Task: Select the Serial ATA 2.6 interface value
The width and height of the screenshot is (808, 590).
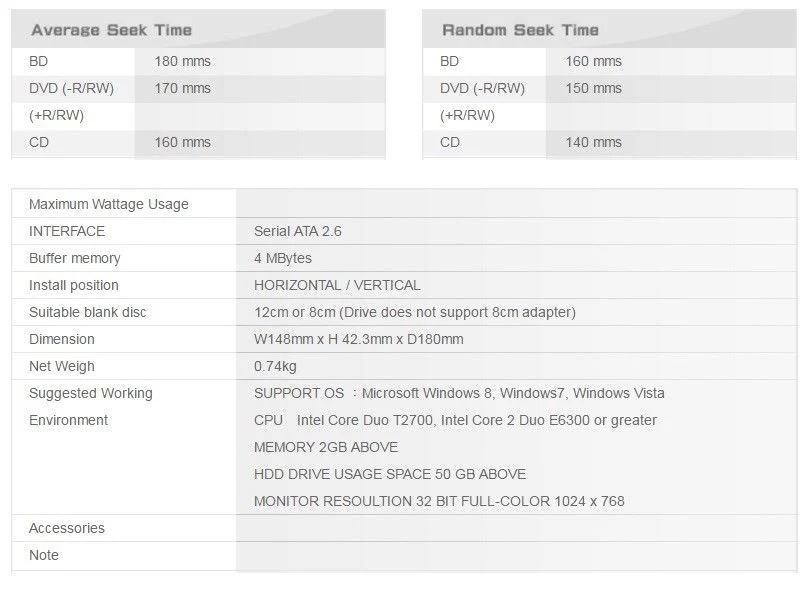Action: click(x=297, y=231)
